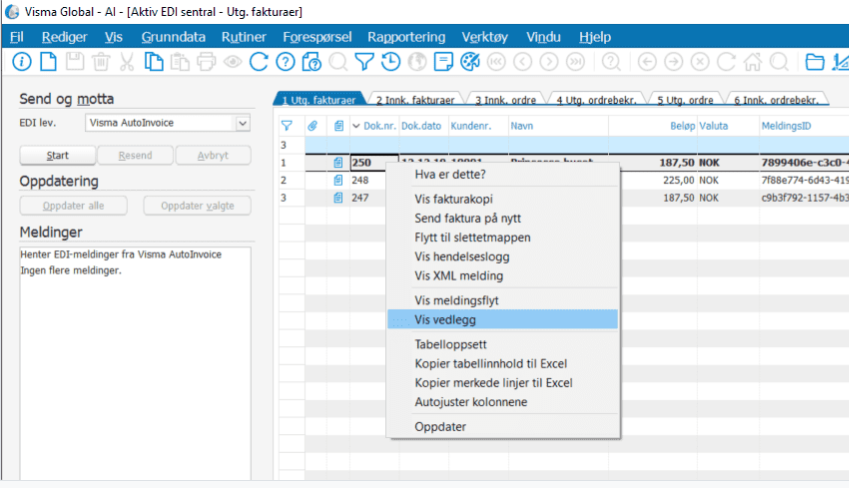Click the funnel filter toolbar icon
This screenshot has width=849, height=488.
(x=365, y=62)
